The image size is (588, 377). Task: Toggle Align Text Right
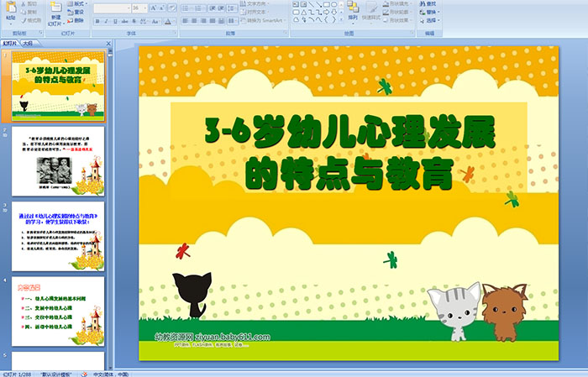203,21
